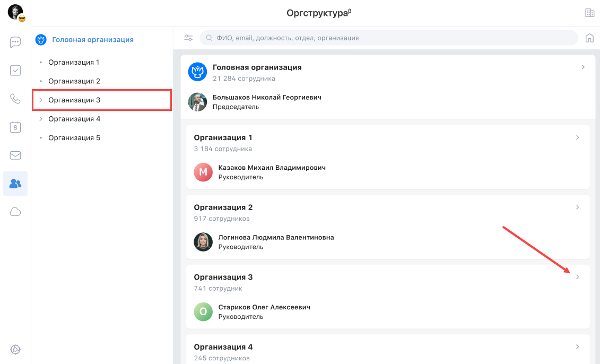Open the calls phone icon

tap(15, 99)
